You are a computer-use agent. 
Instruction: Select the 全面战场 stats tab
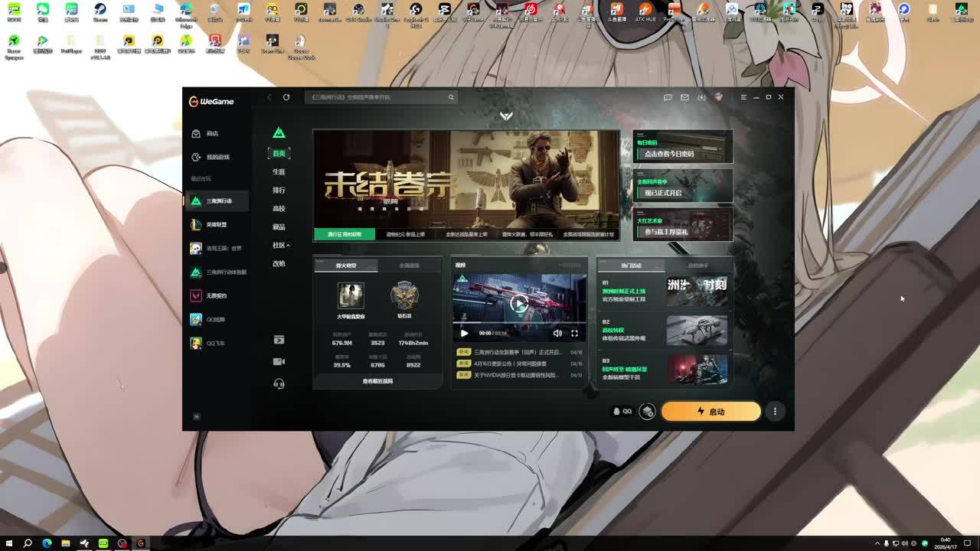click(x=410, y=266)
